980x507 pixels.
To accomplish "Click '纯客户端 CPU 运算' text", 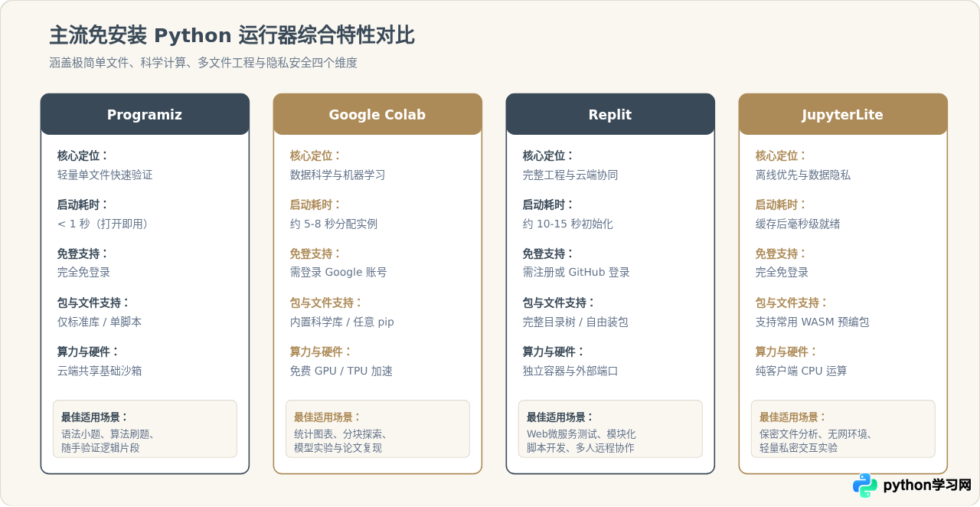I will tap(802, 371).
